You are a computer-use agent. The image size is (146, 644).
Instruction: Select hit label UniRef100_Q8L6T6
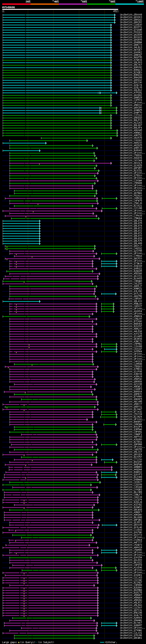pos(131,221)
